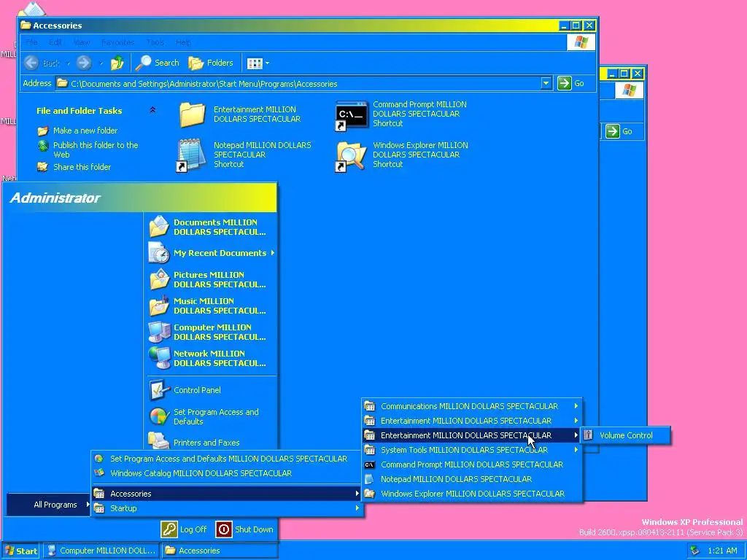Click the system tray network icon
747x560 pixels.
(x=695, y=551)
